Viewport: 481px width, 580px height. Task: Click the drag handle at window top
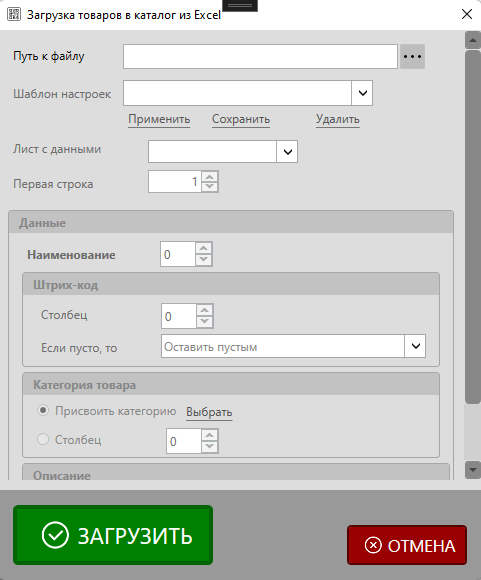pos(240,6)
